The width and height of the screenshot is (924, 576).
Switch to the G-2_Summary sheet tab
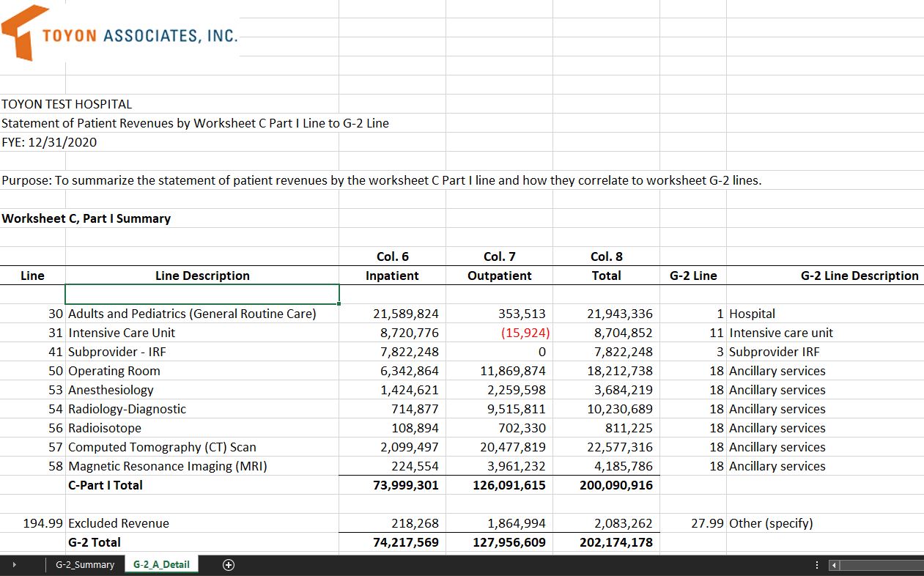(85, 564)
